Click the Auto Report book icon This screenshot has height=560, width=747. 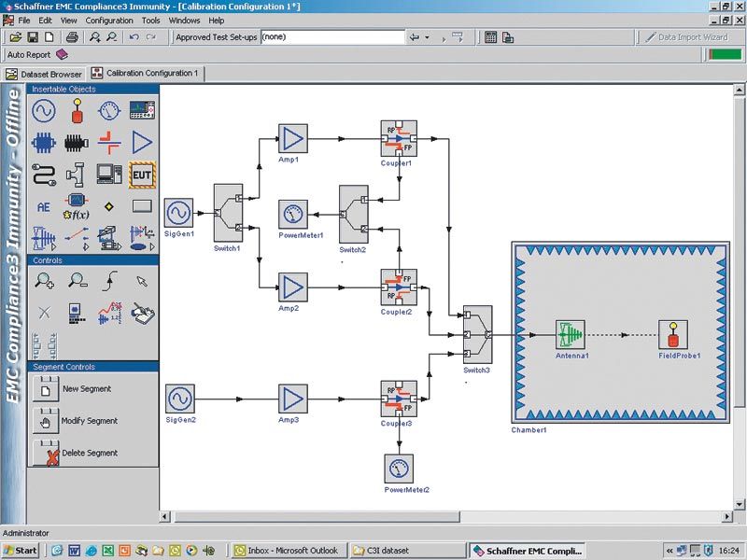click(62, 55)
